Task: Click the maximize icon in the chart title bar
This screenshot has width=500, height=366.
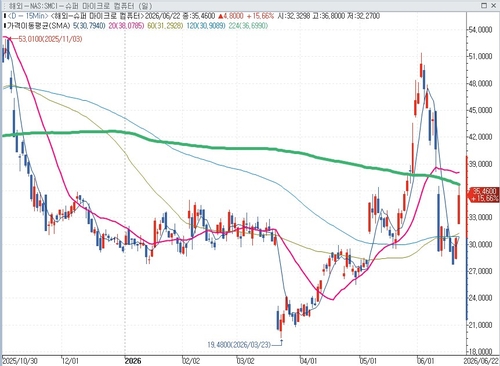Action: coord(484,5)
